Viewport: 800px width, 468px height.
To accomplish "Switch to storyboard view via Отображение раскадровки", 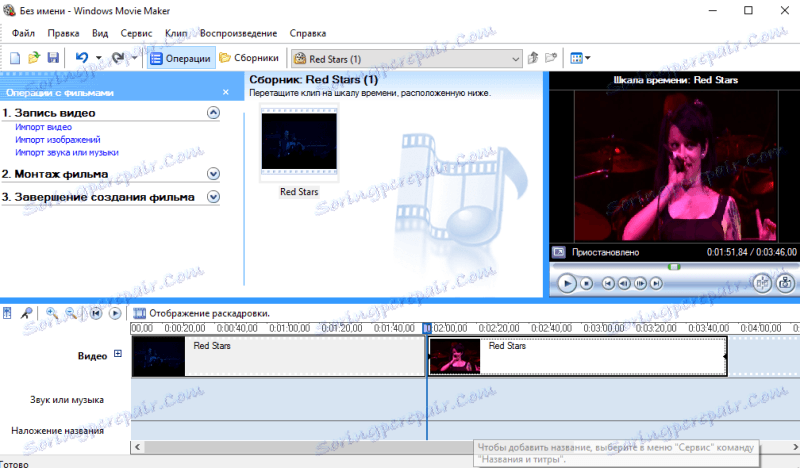I will point(202,313).
